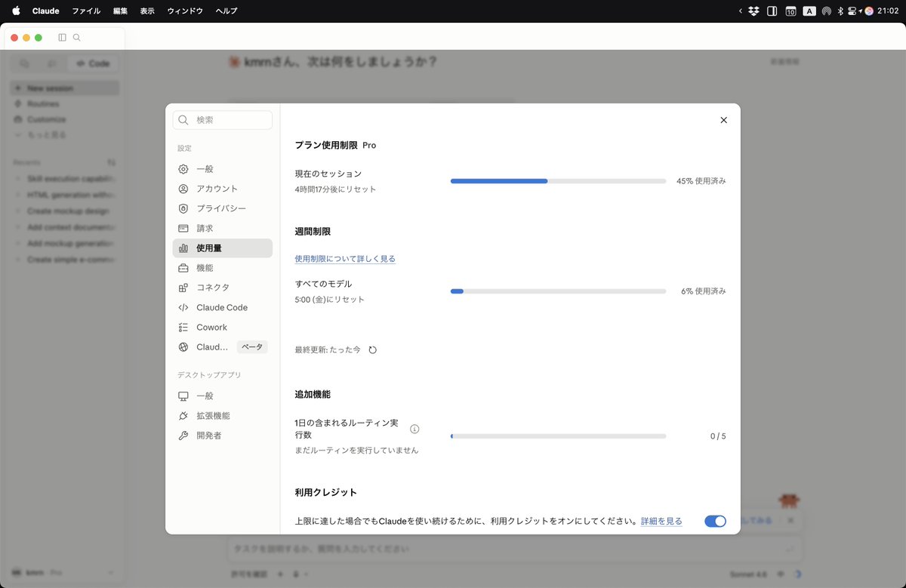Open 拡張機能 extensions settings
Screen dimensions: 906x588
222,416
